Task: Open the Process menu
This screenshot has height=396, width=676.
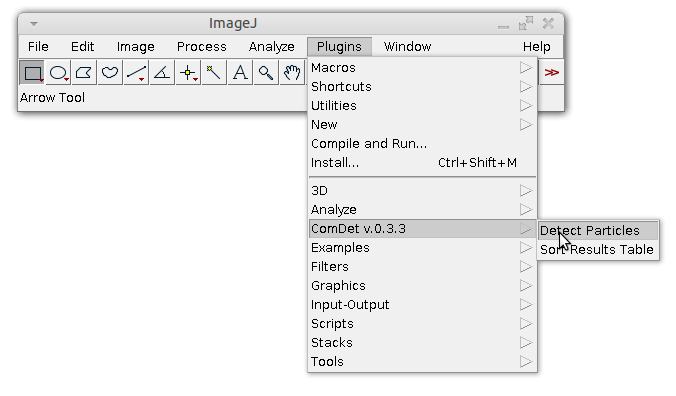Action: click(201, 47)
